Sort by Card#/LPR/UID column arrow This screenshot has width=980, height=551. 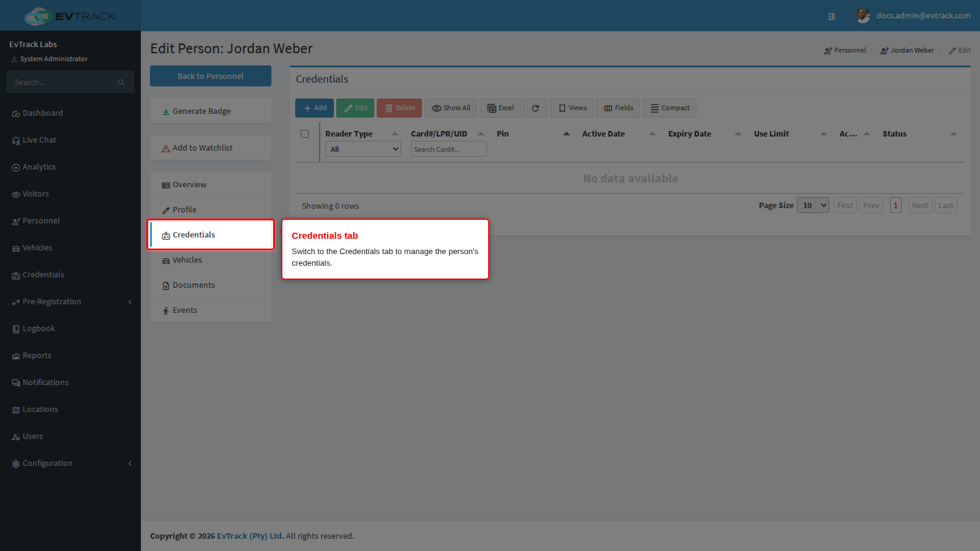481,133
